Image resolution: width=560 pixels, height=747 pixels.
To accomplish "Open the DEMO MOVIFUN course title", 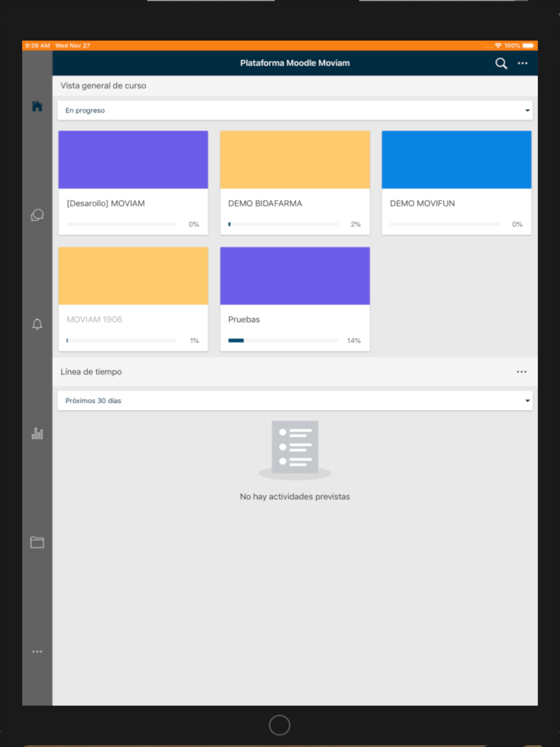I will (422, 203).
